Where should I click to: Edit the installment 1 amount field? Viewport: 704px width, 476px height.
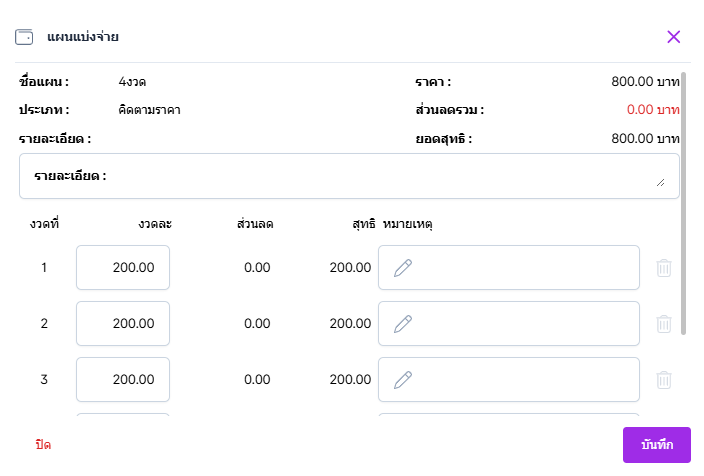[x=123, y=268]
